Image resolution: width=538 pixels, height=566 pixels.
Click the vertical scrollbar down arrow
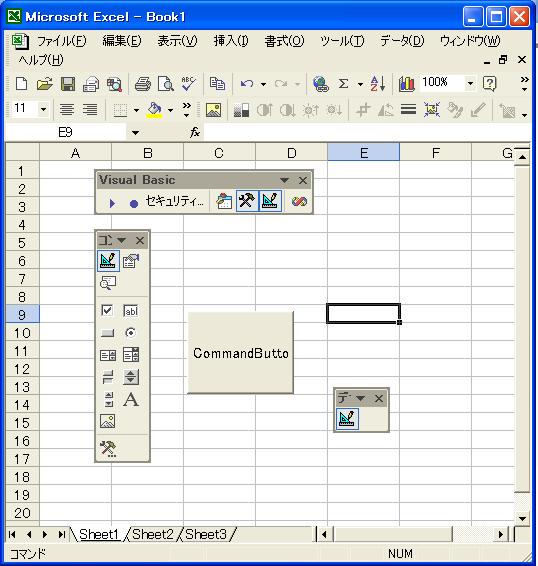click(x=522, y=519)
